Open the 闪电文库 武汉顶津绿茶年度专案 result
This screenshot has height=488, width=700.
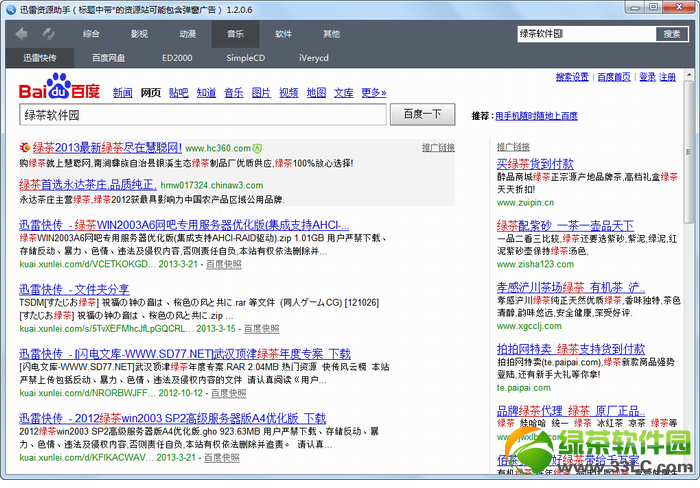185,354
